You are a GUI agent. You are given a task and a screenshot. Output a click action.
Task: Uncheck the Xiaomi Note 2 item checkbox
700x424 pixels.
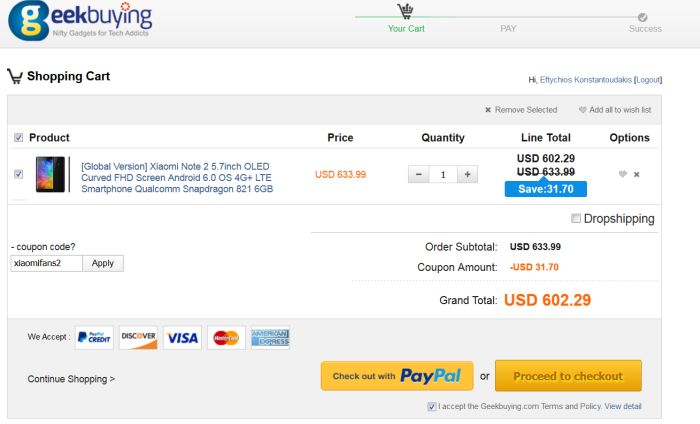[x=19, y=174]
